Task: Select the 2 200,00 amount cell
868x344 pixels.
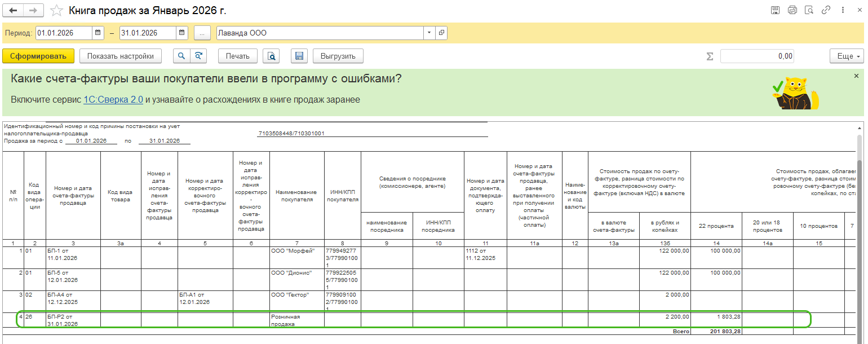Action: [665, 320]
